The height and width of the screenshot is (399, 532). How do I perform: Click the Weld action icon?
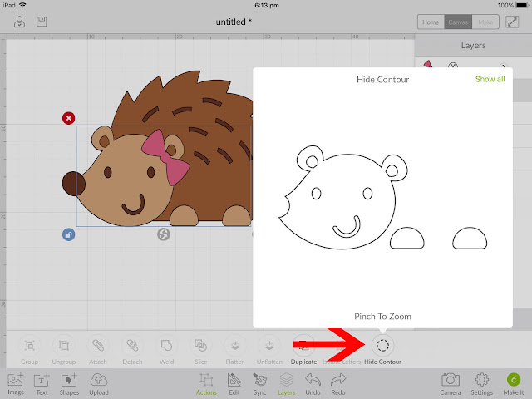pyautogui.click(x=166, y=346)
